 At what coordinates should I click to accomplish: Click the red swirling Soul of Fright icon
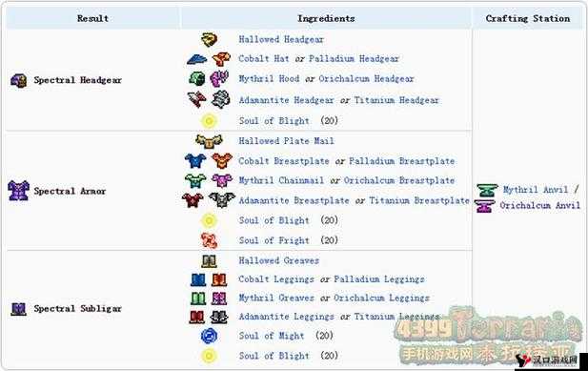click(x=209, y=240)
